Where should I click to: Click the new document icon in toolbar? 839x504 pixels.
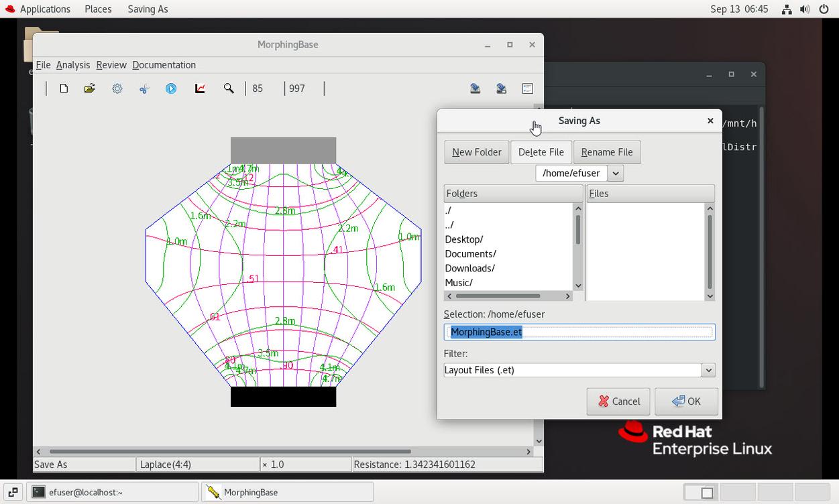pos(64,88)
